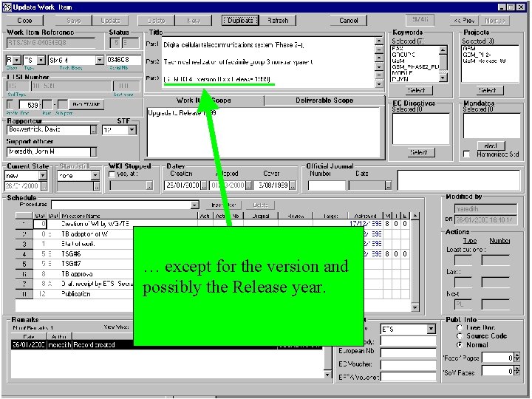The image size is (532, 399).
Task: Open the Standstill date picker button
Action: tap(97, 186)
